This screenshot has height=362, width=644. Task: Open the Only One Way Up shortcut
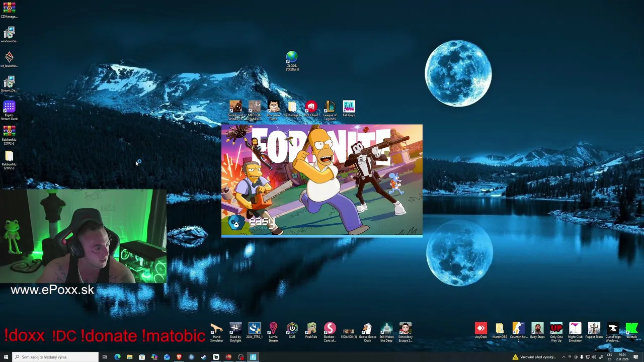coord(556,332)
